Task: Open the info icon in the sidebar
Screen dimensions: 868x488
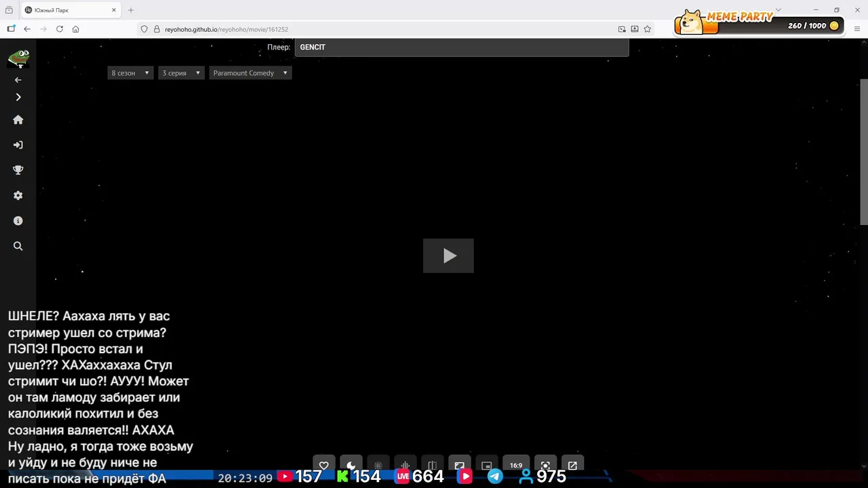Action: click(18, 221)
